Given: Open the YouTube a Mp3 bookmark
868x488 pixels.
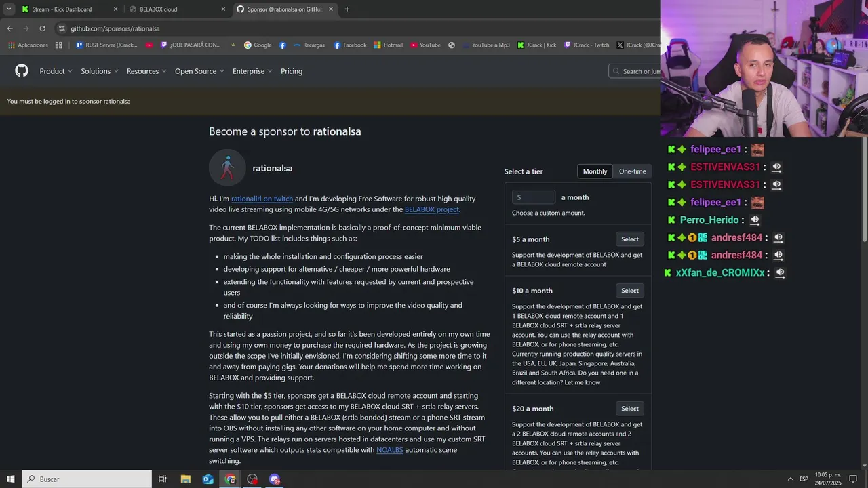Looking at the screenshot, I should (x=486, y=45).
